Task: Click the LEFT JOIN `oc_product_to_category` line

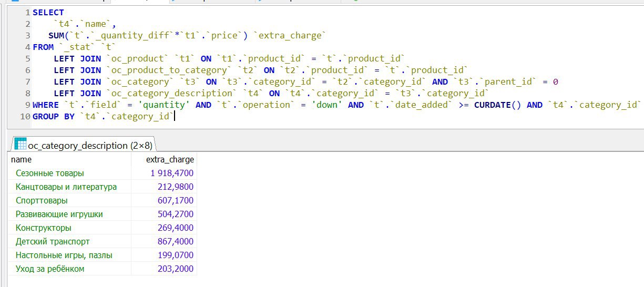Action: (x=261, y=70)
